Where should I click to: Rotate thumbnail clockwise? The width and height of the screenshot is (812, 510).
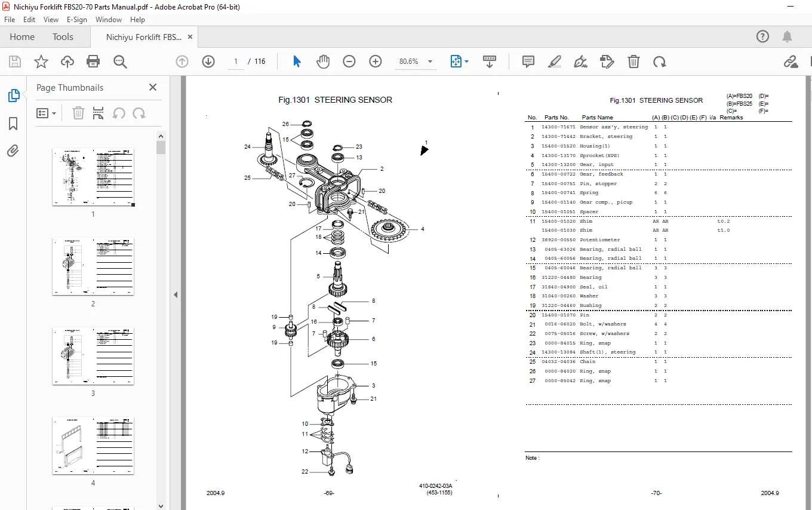(x=139, y=113)
